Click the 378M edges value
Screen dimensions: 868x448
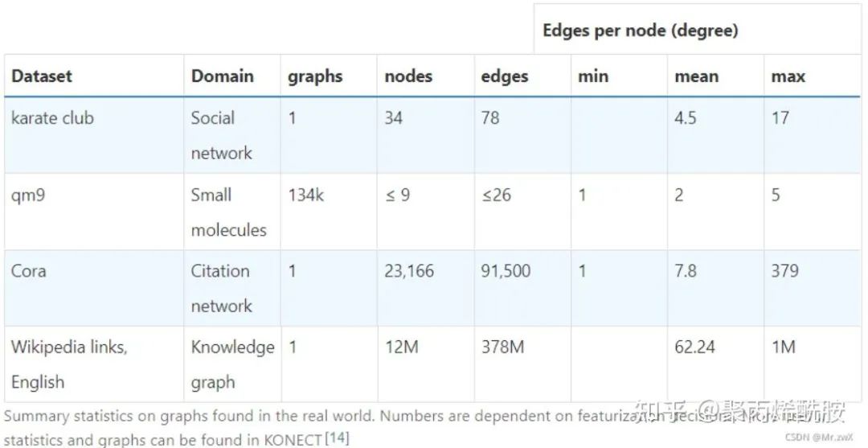click(502, 347)
